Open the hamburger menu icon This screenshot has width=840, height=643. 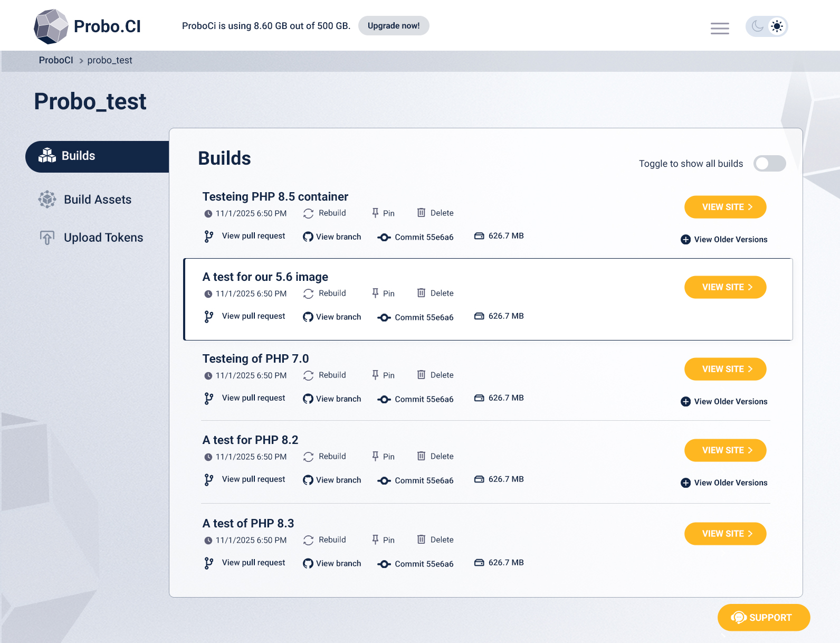[x=720, y=28]
